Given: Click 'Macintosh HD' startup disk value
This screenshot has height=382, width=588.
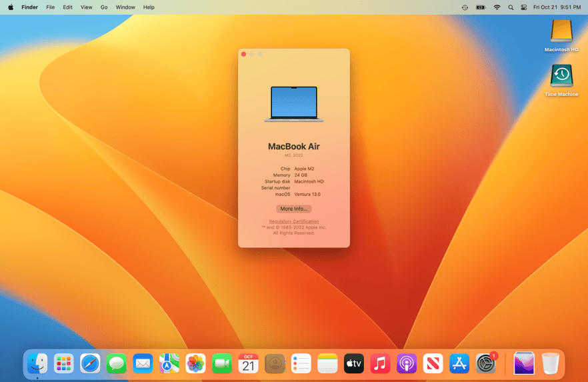Looking at the screenshot, I should point(309,181).
